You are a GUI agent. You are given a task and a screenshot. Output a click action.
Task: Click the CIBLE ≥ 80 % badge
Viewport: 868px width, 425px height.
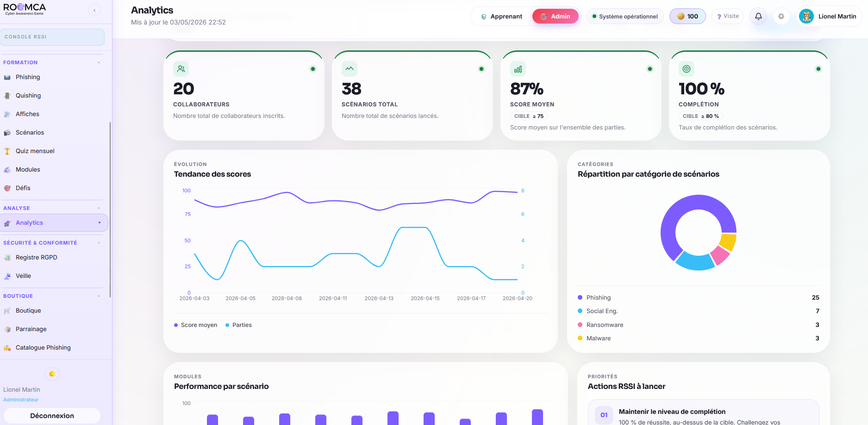pos(700,116)
